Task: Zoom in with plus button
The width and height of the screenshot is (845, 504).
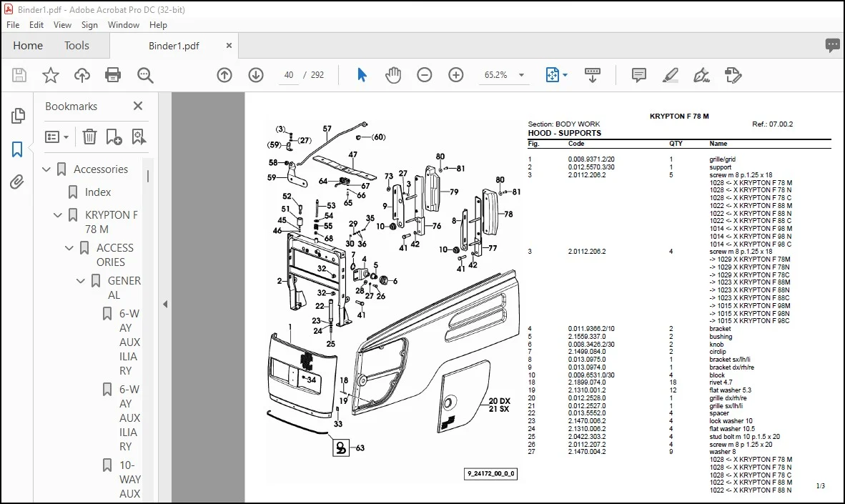Action: [456, 75]
